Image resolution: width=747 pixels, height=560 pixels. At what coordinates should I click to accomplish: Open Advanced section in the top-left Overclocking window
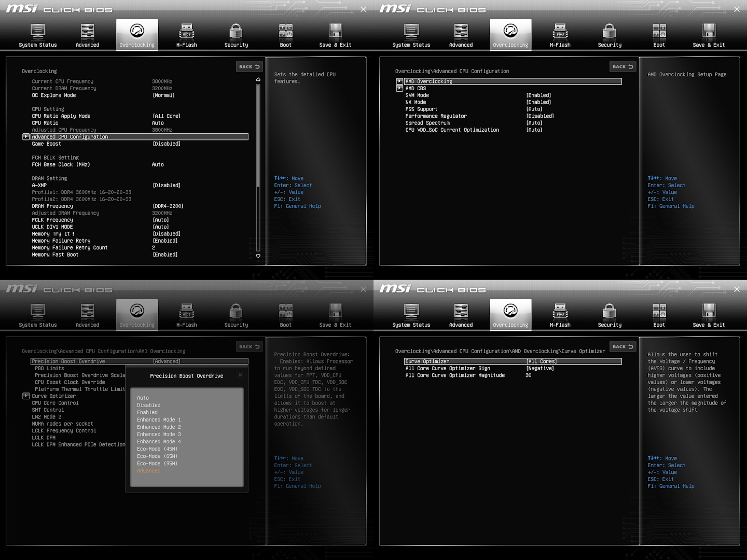(87, 35)
